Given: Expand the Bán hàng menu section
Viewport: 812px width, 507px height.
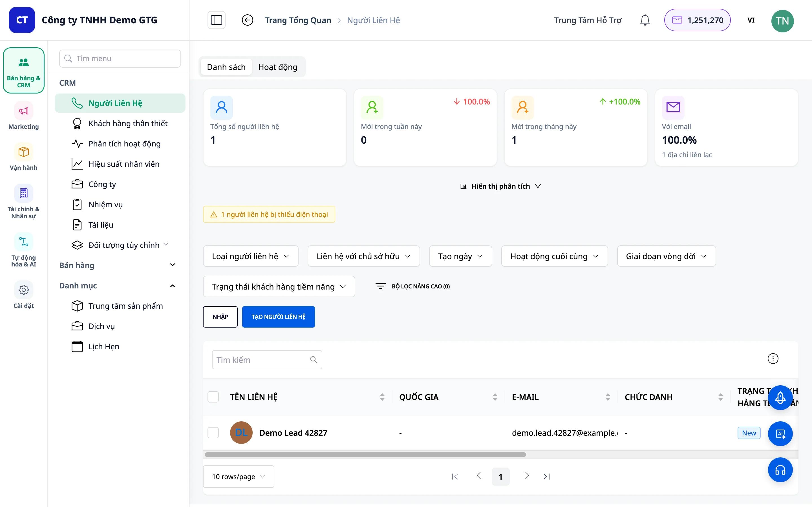Looking at the screenshot, I should pyautogui.click(x=117, y=265).
